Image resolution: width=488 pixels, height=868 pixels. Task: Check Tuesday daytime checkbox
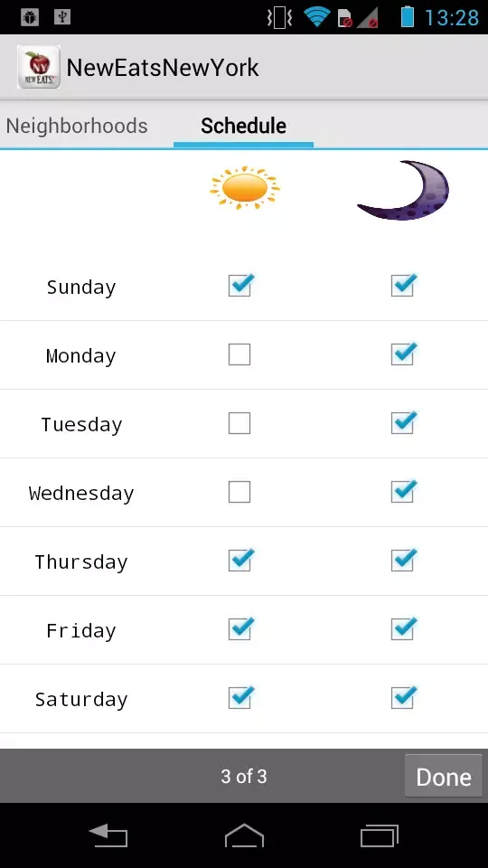click(239, 423)
